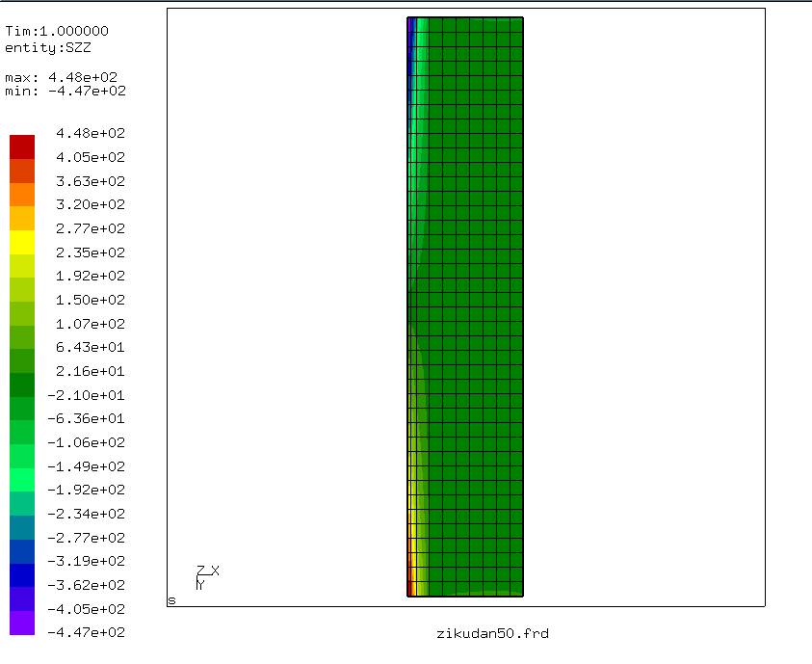This screenshot has height=664, width=812.
Task: Click the legend label -4.05e+02
Action: (87, 609)
